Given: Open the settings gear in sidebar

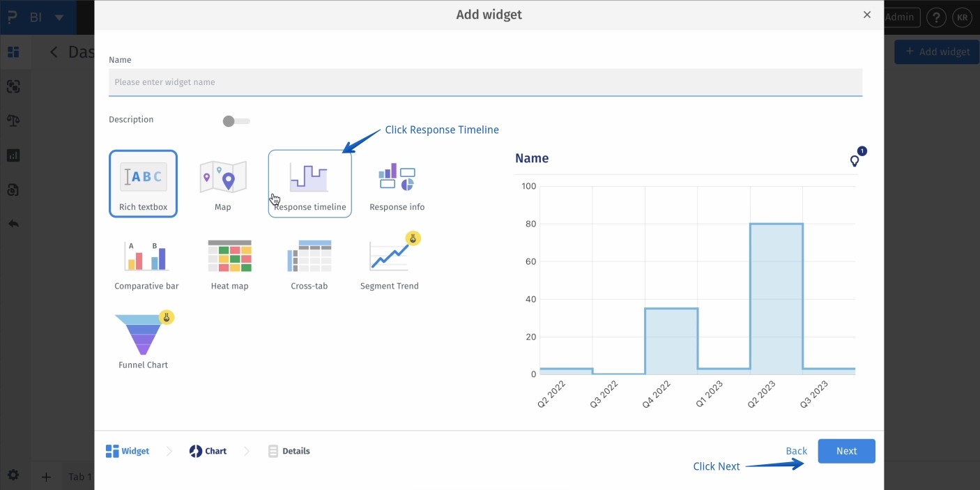Looking at the screenshot, I should 13,475.
